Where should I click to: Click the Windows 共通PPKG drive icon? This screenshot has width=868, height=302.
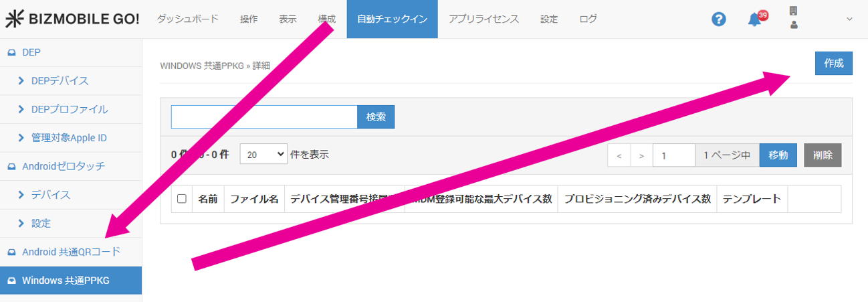11,281
